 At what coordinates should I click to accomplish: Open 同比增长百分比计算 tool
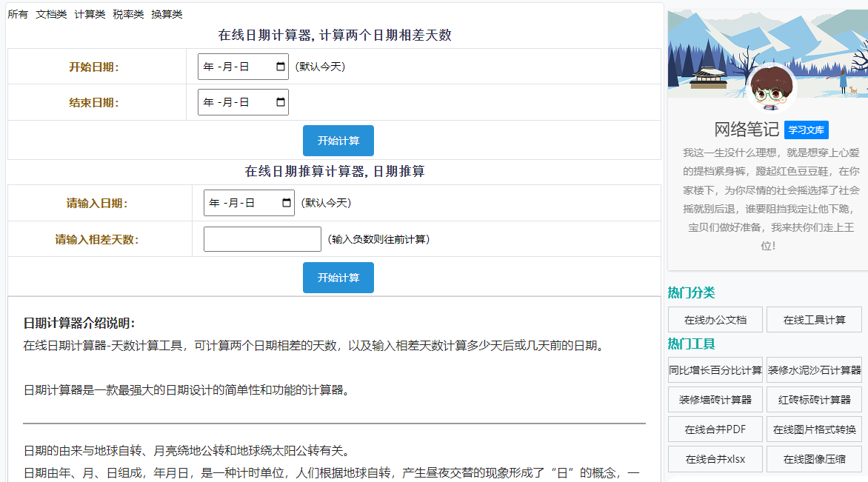pos(715,370)
